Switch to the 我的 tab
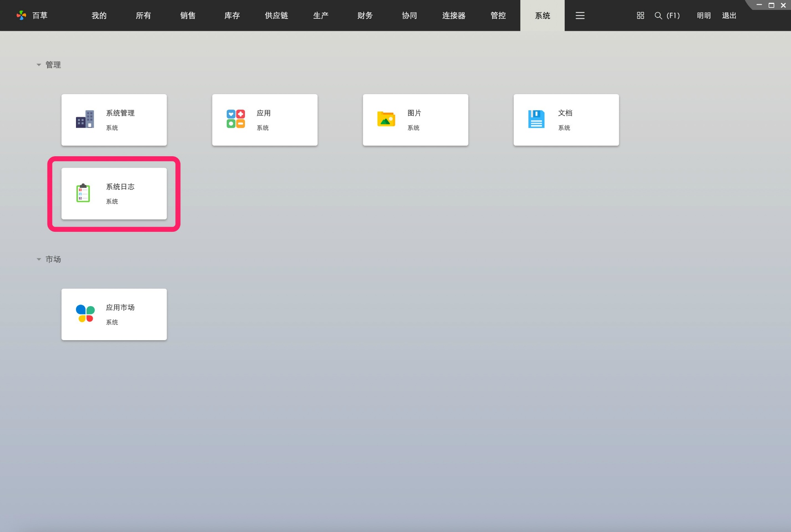791x532 pixels. coord(99,15)
